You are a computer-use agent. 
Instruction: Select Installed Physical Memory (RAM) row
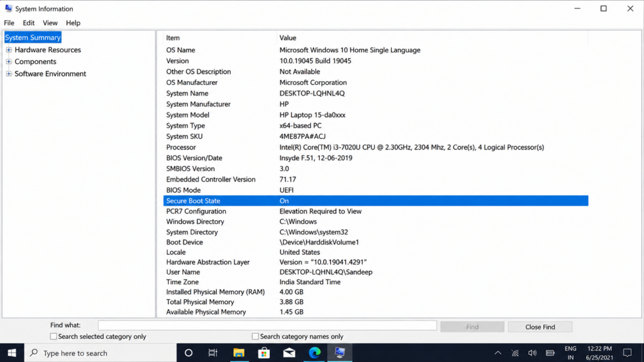coord(376,292)
